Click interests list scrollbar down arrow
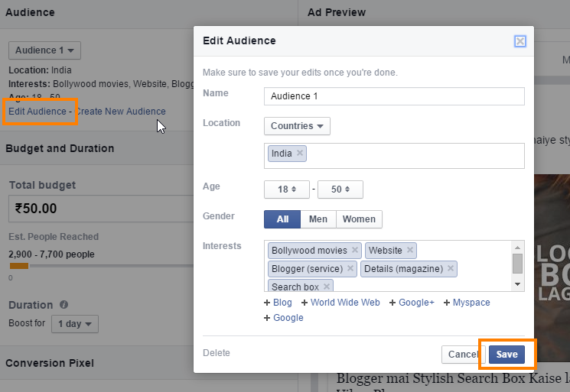Screen dimensions: 570x392 (518, 284)
